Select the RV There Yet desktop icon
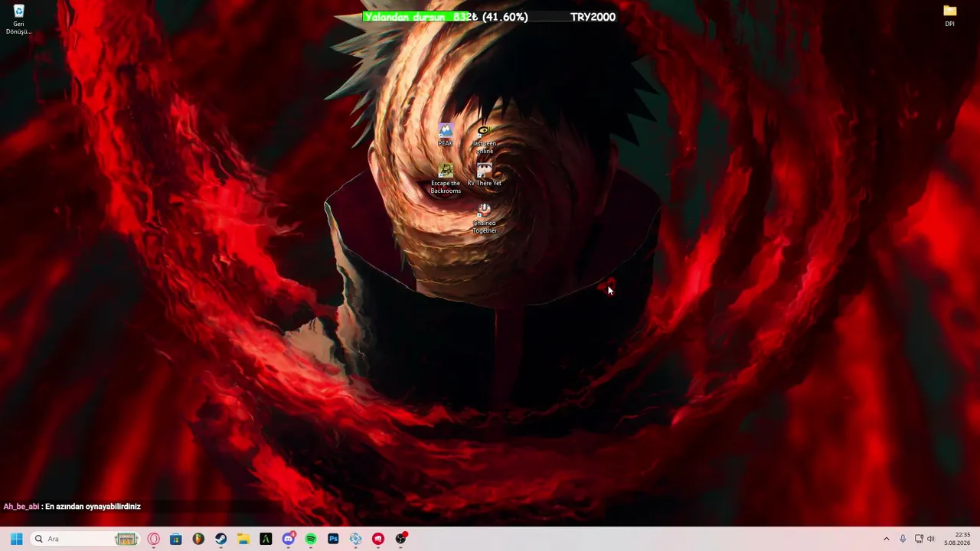 (x=484, y=174)
